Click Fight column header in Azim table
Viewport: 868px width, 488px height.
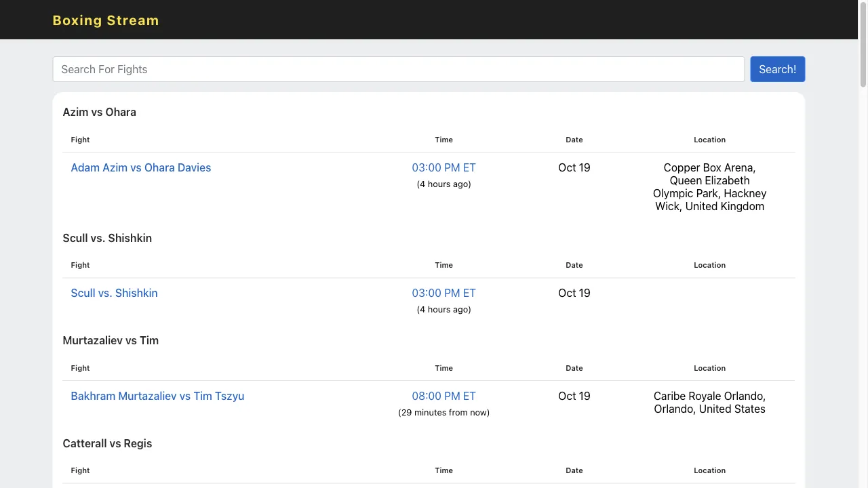pos(80,140)
